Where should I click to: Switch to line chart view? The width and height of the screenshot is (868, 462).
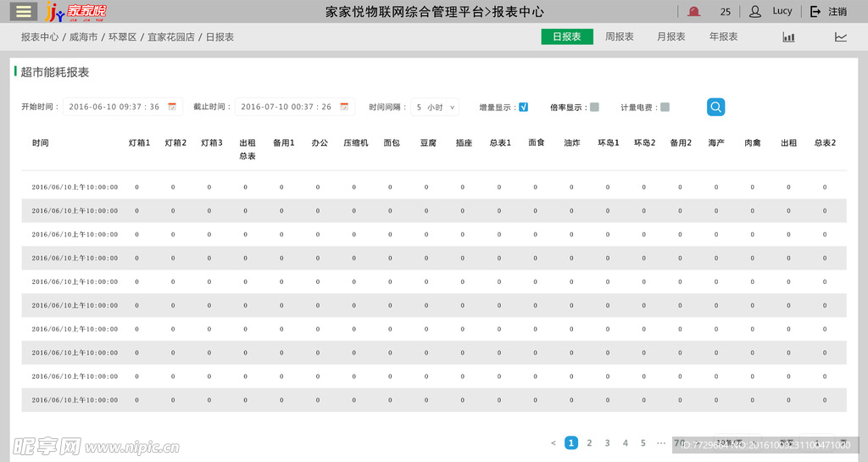tap(840, 37)
